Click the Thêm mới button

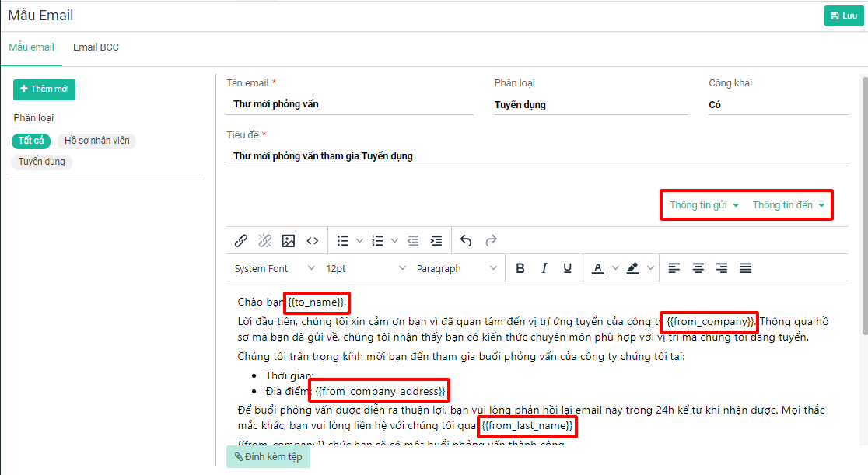coord(44,89)
